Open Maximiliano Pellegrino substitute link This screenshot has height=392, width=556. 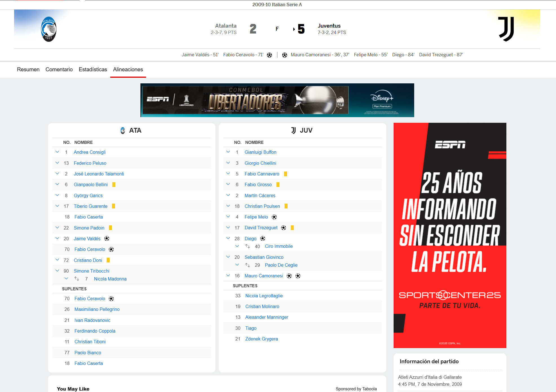point(97,309)
